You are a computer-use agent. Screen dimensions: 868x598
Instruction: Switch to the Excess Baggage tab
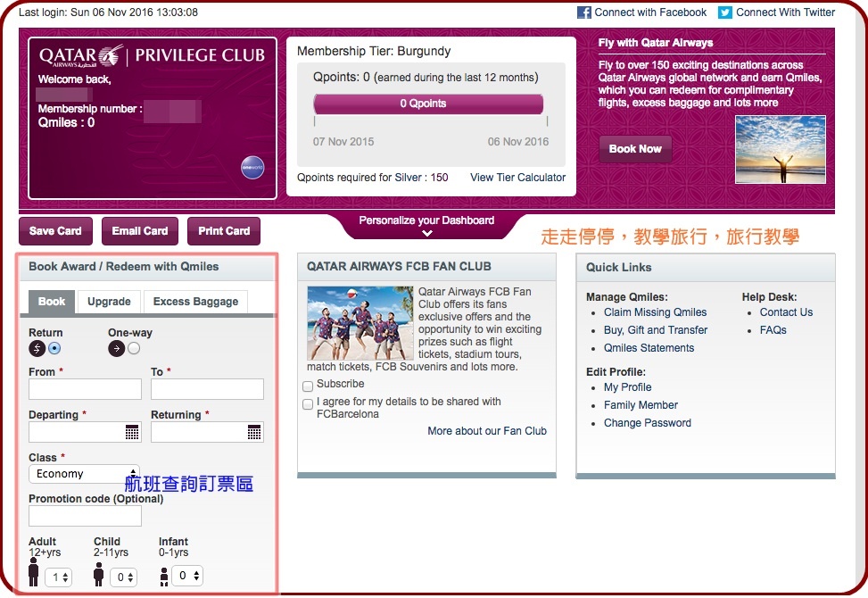click(x=195, y=302)
